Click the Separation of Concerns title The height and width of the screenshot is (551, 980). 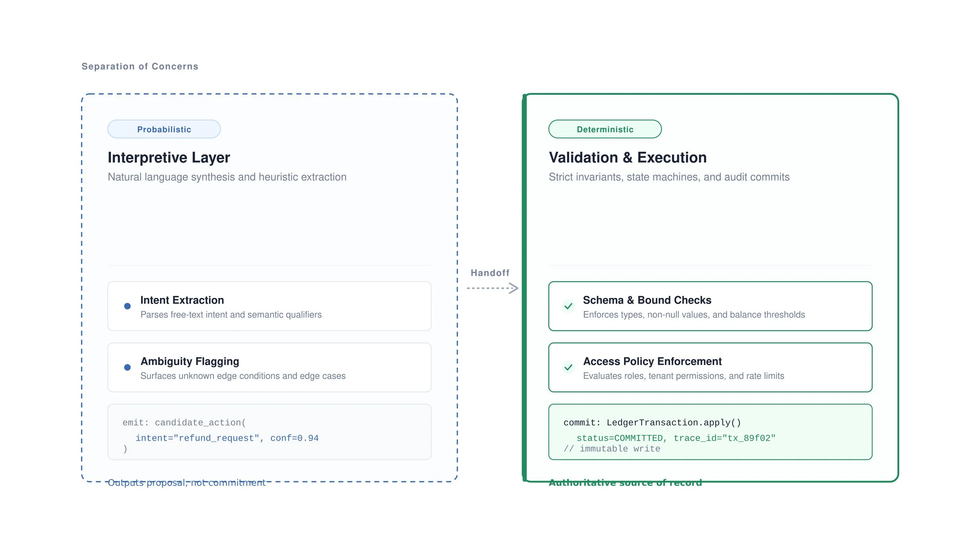pyautogui.click(x=140, y=66)
